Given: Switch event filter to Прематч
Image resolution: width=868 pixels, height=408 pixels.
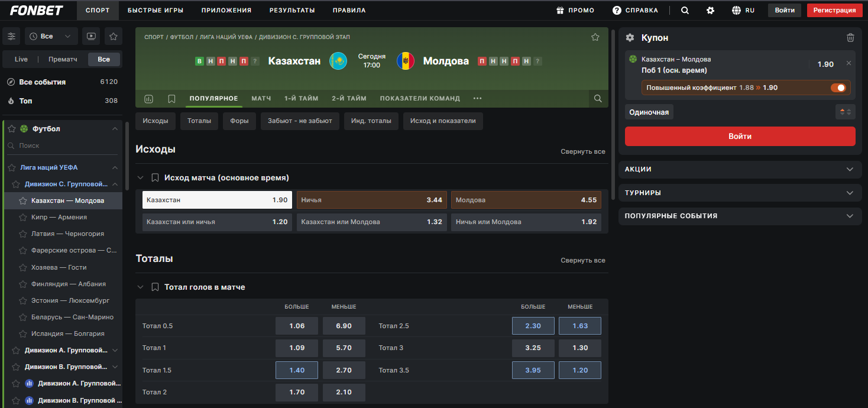Looking at the screenshot, I should click(63, 59).
